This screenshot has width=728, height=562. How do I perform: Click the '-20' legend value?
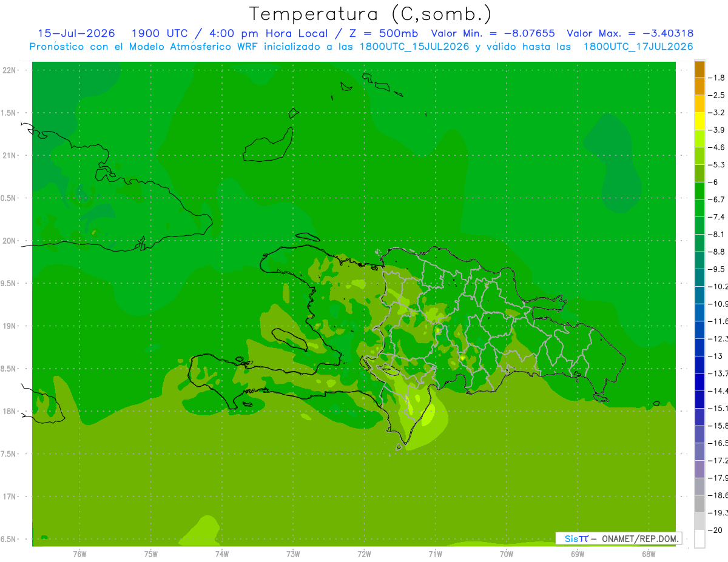click(715, 530)
